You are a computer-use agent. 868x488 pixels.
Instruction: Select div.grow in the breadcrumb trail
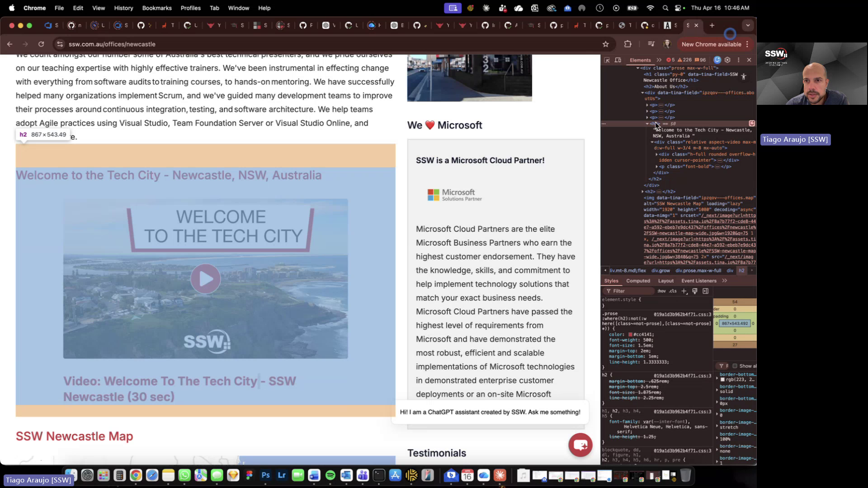point(660,271)
